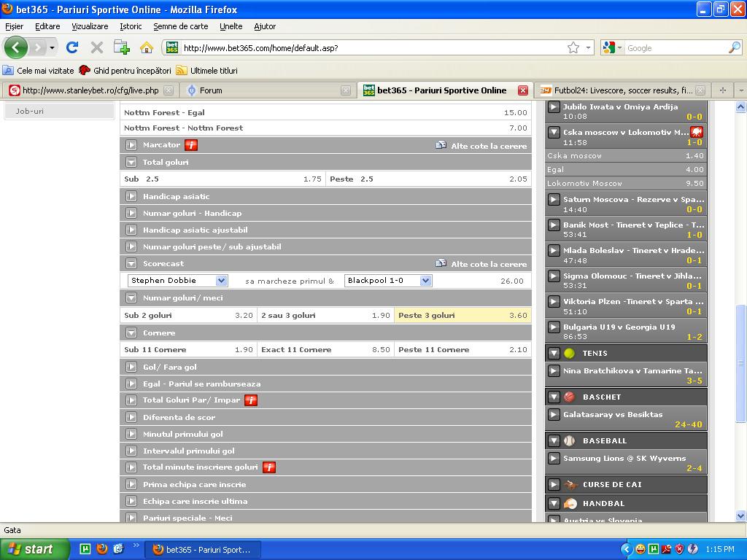Select Peste 3 goluri odds 3.60
Screen dimensions: 747x560
click(x=462, y=315)
